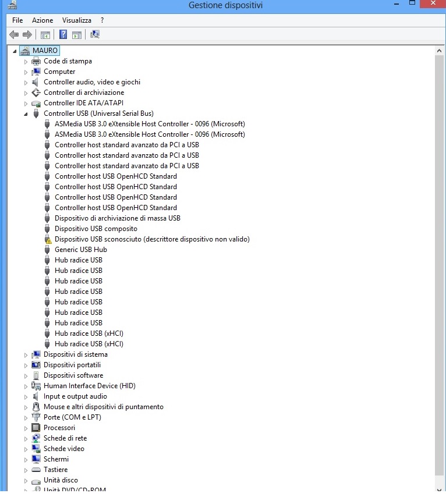The height and width of the screenshot is (504, 446).
Task: Collapse the MAURO root node
Action: pyautogui.click(x=14, y=51)
